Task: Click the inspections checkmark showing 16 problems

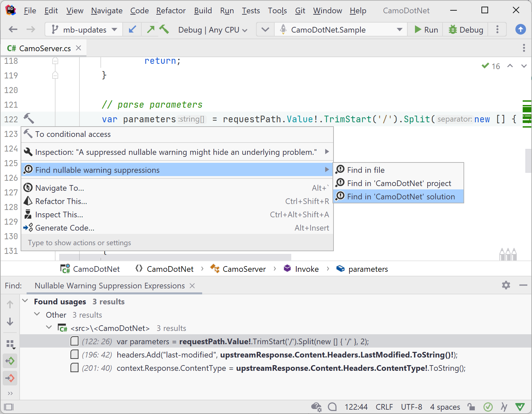Action: point(490,66)
